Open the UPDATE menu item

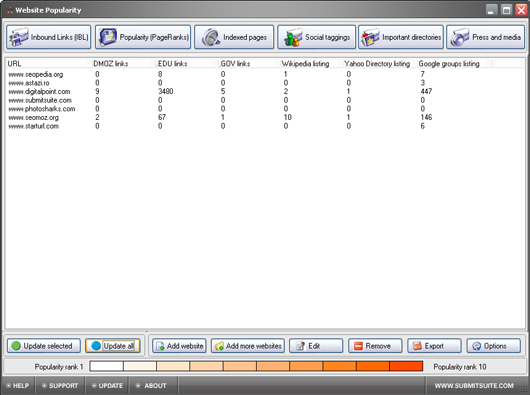[107, 386]
